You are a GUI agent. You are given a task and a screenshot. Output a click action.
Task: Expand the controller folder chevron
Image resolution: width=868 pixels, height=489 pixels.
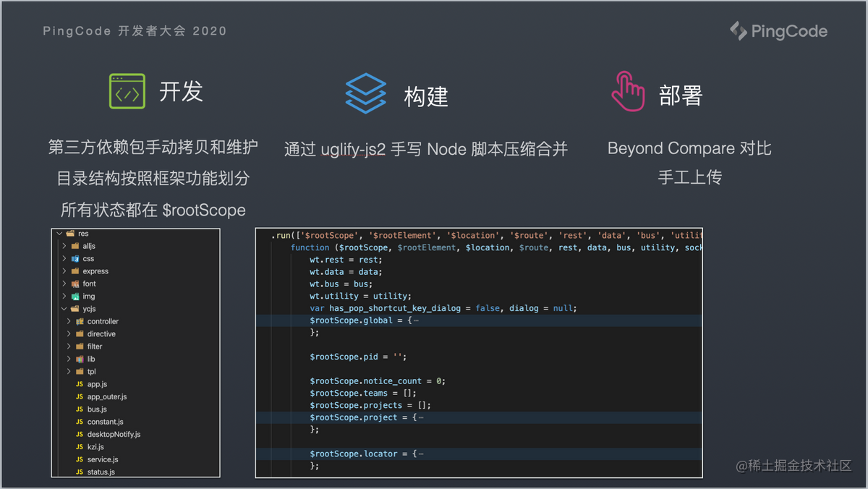click(x=69, y=321)
